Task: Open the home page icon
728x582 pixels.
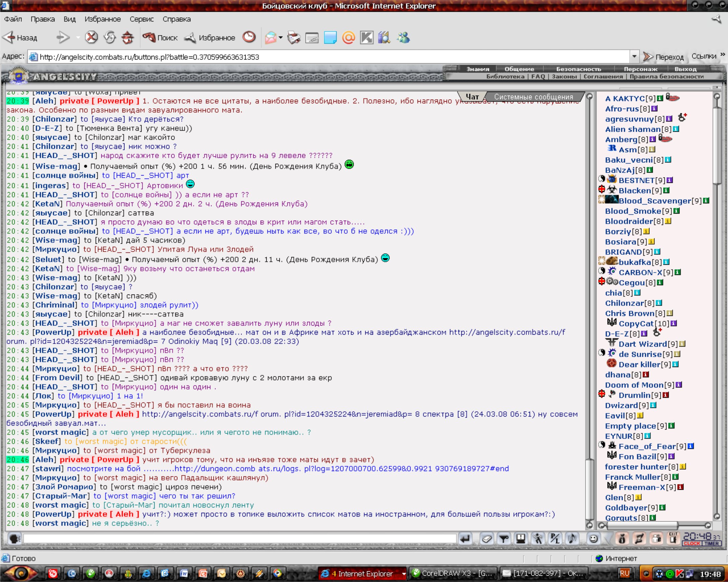Action: [128, 37]
